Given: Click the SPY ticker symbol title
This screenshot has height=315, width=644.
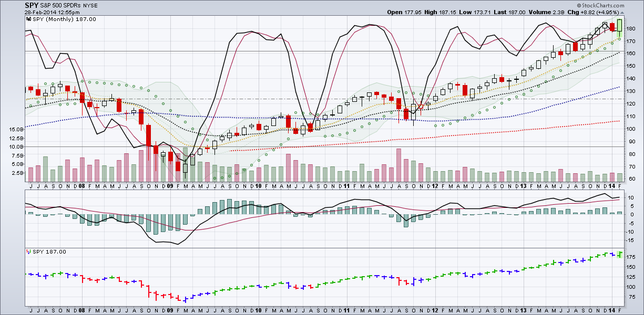Looking at the screenshot, I should (31, 5).
